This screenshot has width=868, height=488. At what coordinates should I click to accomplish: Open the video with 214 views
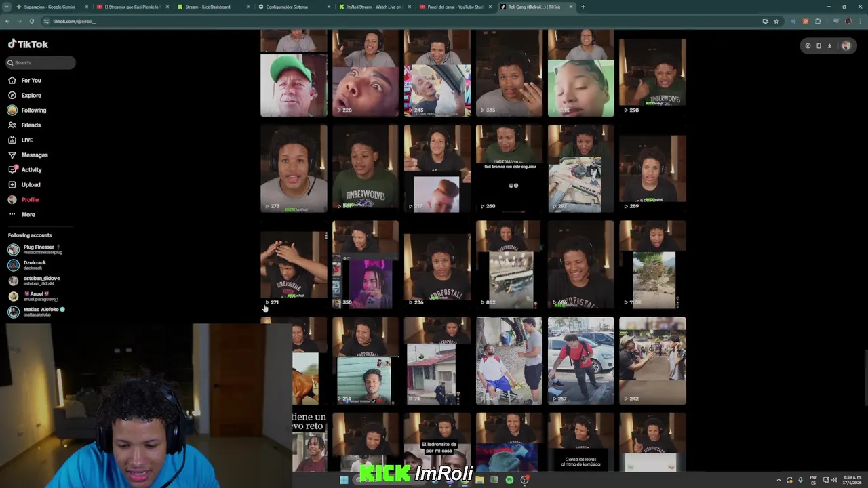pos(366,361)
